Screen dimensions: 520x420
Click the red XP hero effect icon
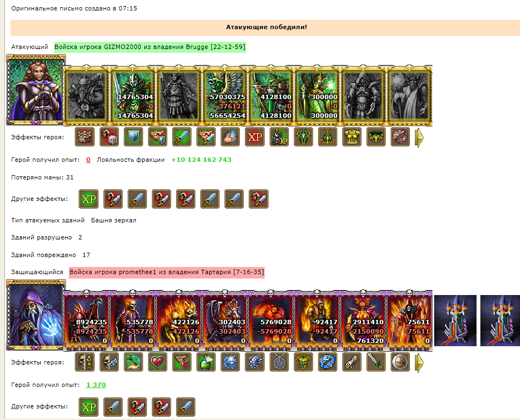[x=255, y=137]
